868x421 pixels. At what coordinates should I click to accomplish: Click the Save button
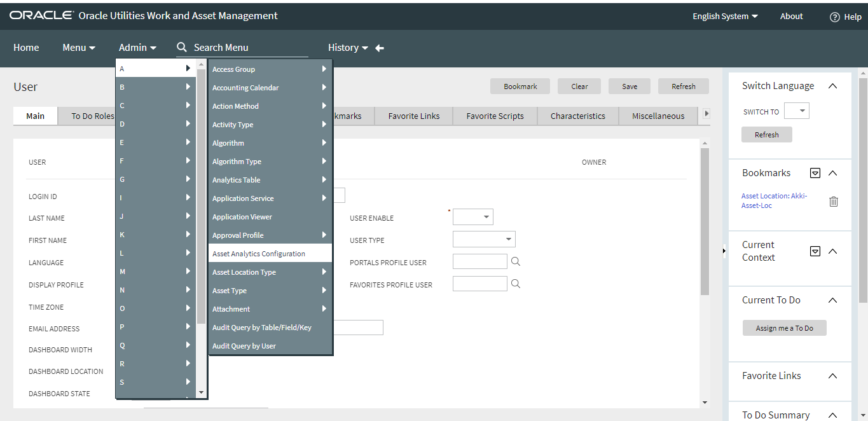629,86
